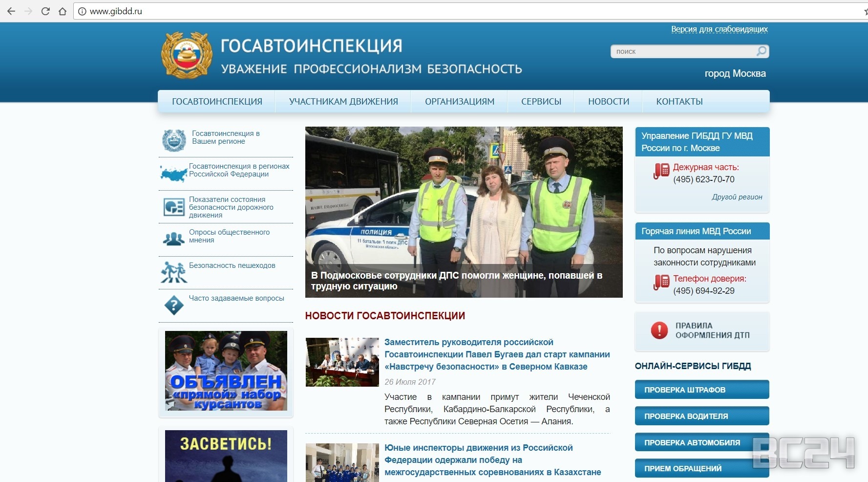
Task: Select the КОНТАКТЫ menu item
Action: point(679,102)
